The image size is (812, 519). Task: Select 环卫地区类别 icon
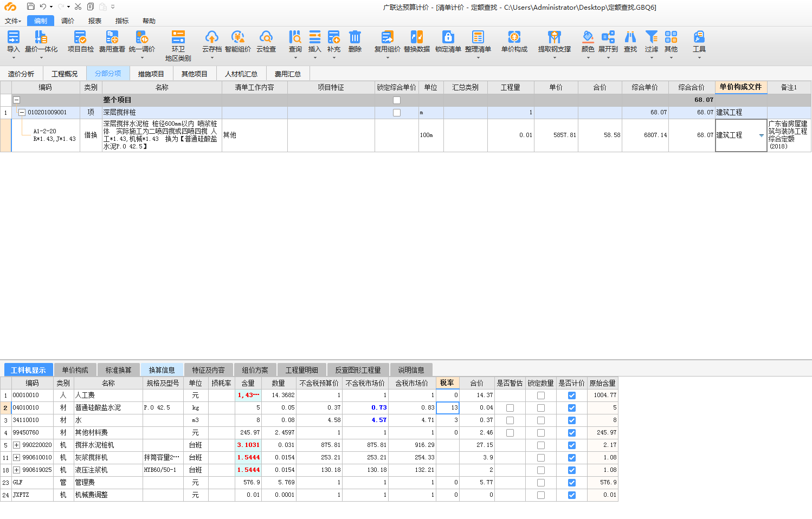coord(178,37)
